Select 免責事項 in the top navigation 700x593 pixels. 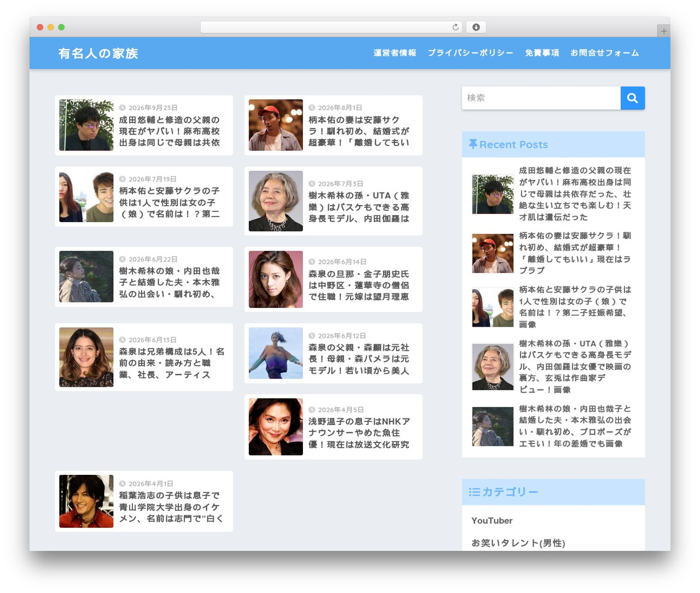(x=542, y=53)
